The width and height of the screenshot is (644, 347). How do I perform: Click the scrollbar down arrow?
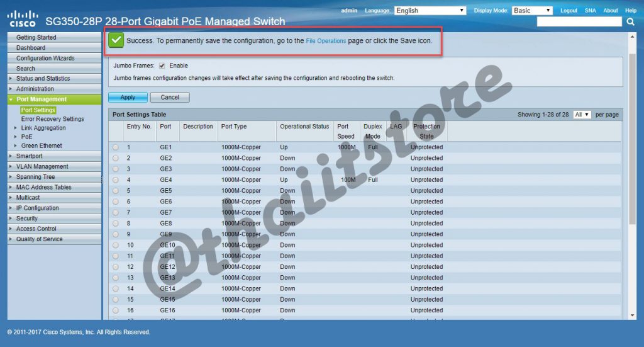click(632, 316)
